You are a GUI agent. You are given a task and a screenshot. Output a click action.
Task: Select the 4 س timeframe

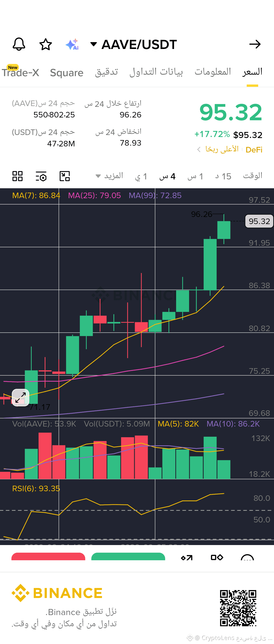[x=167, y=176]
